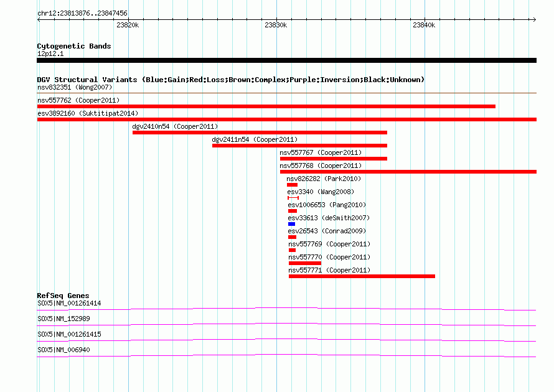Screen dimensions: 554x392
Task: Click the chr12:23813876..23847456 region label
Action: 82,13
